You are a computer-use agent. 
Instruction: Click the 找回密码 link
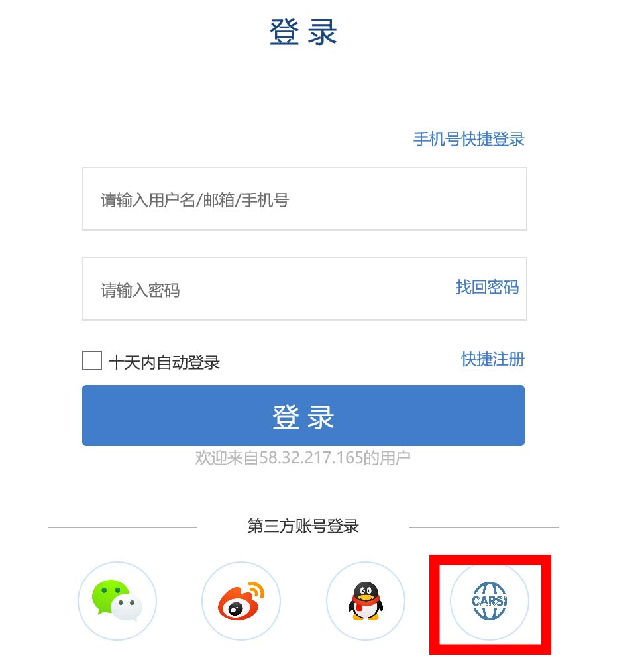[487, 287]
